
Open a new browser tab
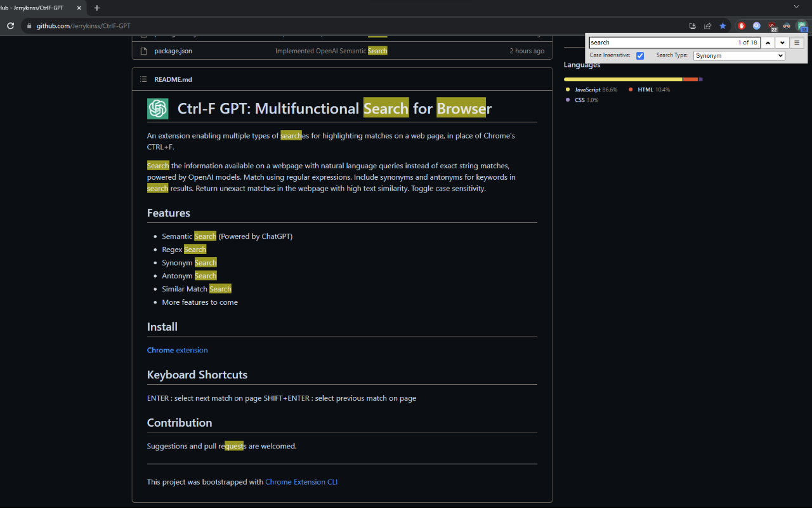tap(97, 8)
